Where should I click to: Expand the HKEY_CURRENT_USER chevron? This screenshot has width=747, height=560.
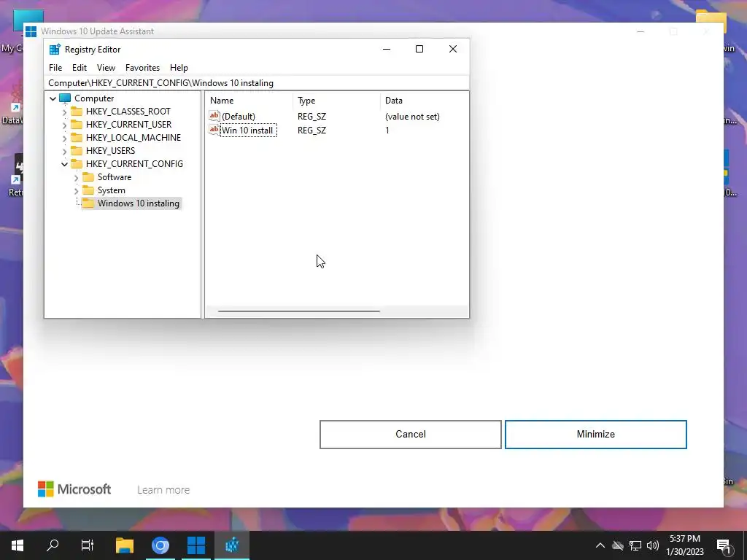(64, 125)
